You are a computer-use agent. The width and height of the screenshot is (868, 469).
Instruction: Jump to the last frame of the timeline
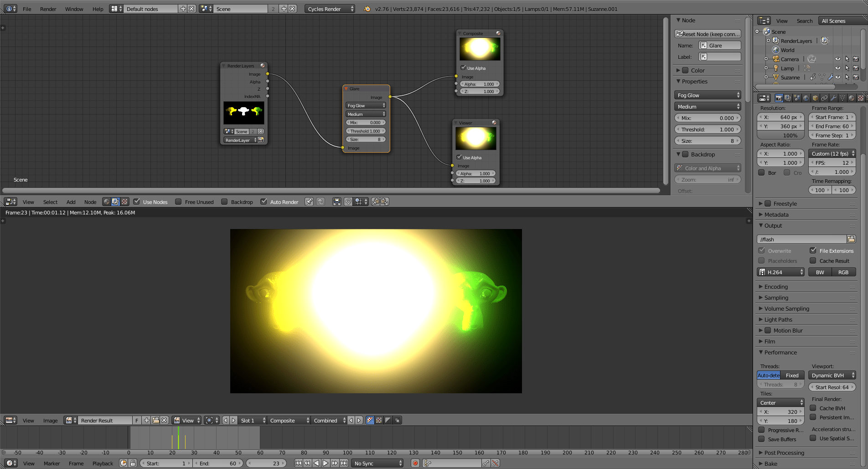(344, 463)
